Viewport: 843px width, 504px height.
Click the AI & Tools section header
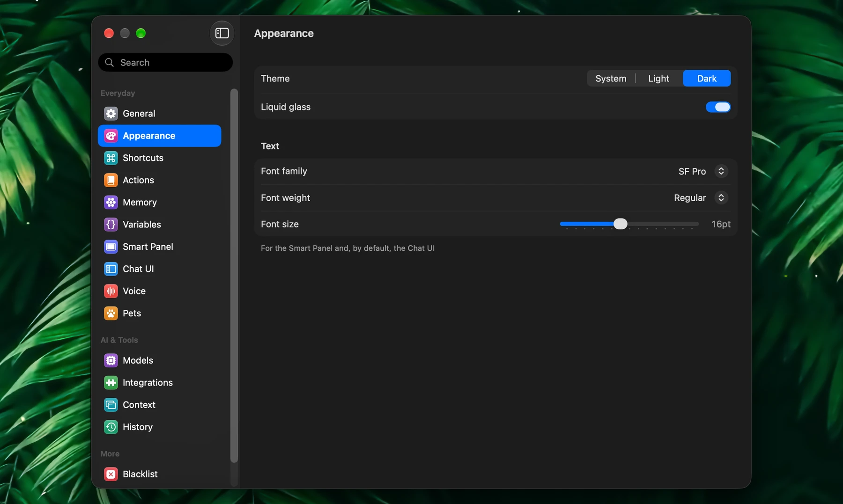pos(119,340)
